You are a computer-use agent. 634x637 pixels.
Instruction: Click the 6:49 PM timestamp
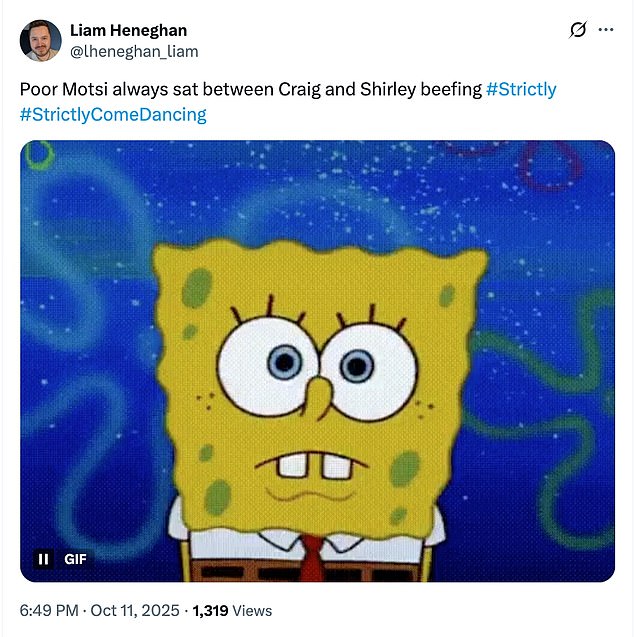click(x=50, y=610)
